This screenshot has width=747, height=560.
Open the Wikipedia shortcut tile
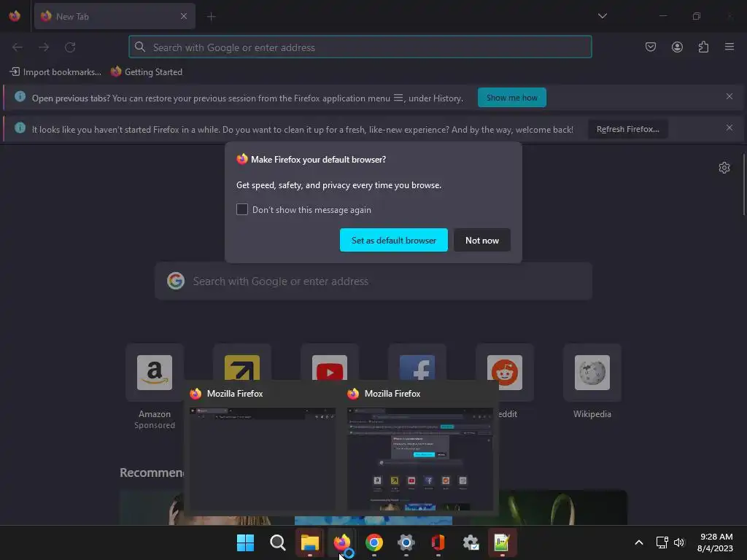[x=592, y=373]
